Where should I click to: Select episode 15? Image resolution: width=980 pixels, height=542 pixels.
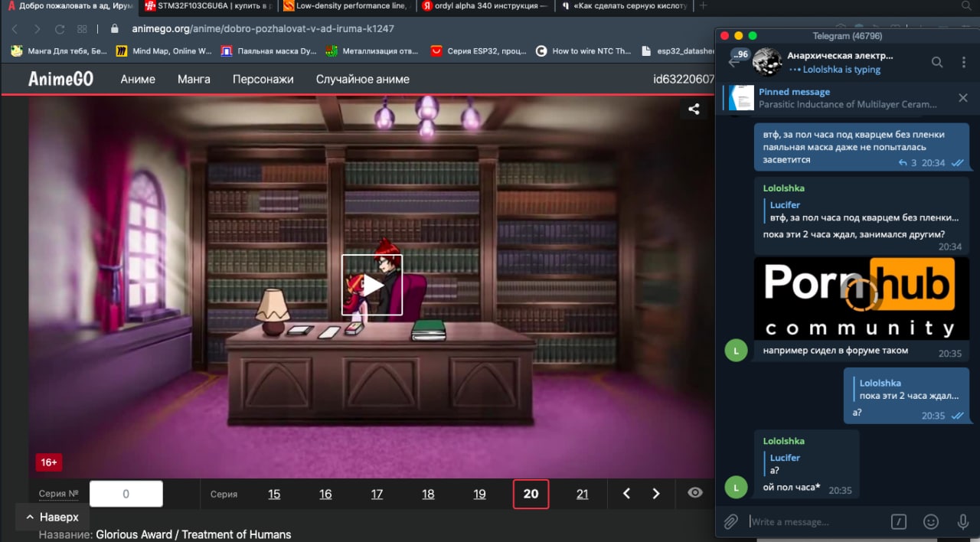tap(274, 495)
